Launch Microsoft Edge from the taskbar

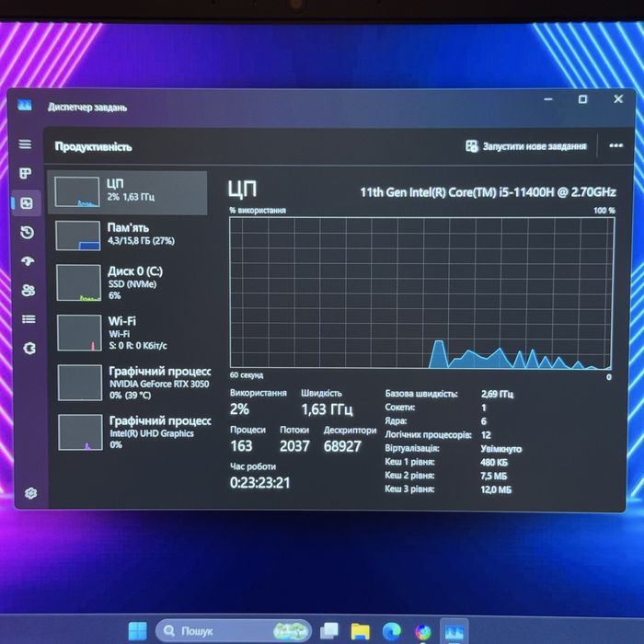[x=391, y=631]
